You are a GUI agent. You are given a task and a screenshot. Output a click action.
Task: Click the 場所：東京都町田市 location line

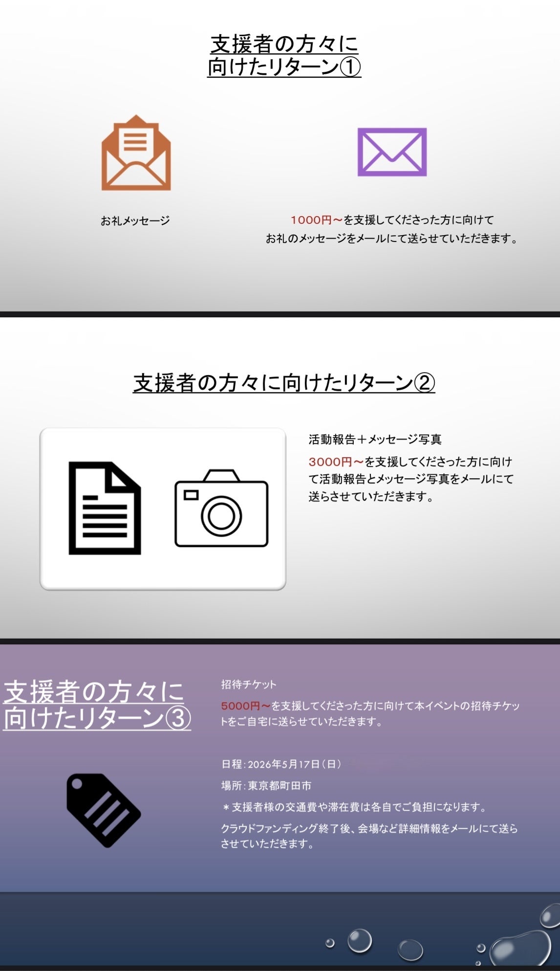click(266, 785)
